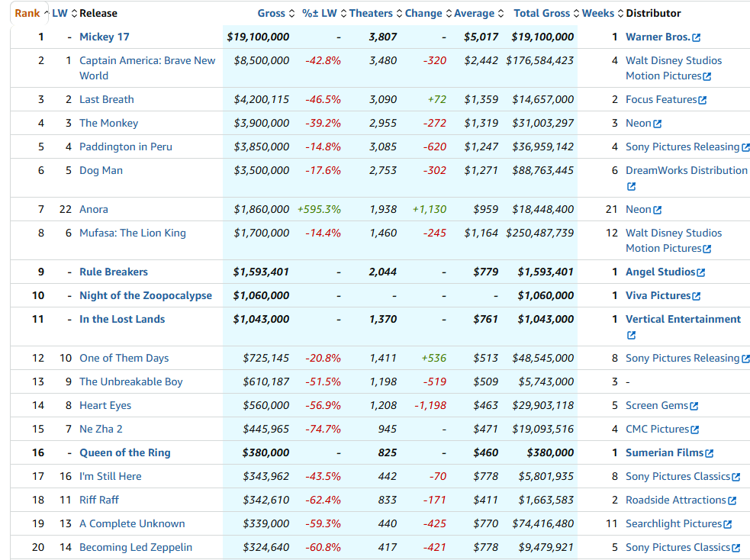
Task: Click external link icon next to Focus Features
Action: pyautogui.click(x=703, y=100)
